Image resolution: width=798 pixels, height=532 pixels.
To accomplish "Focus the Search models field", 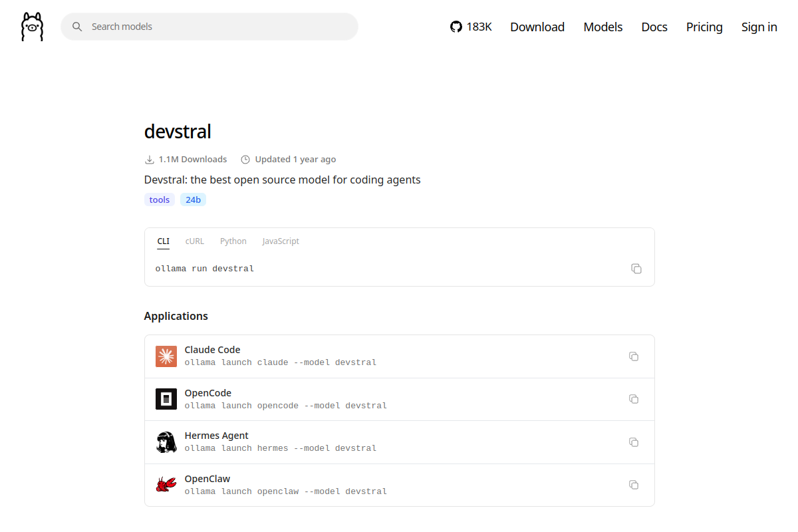I will (209, 27).
